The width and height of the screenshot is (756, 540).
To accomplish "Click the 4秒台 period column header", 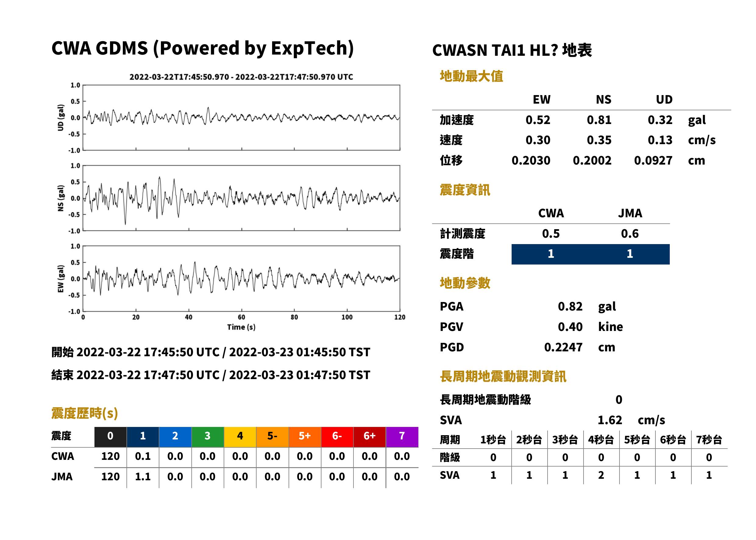I will tap(601, 440).
